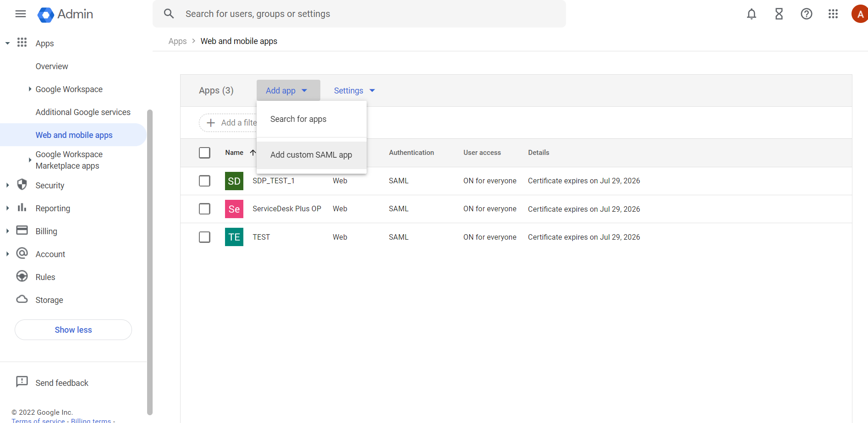Image resolution: width=868 pixels, height=423 pixels.
Task: Open the Settings dropdown
Action: tap(354, 91)
